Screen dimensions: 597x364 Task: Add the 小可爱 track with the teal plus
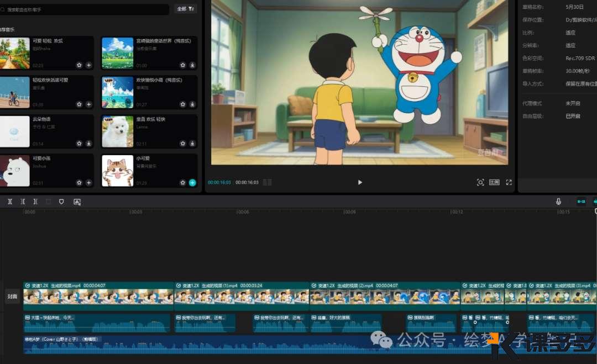coord(192,183)
